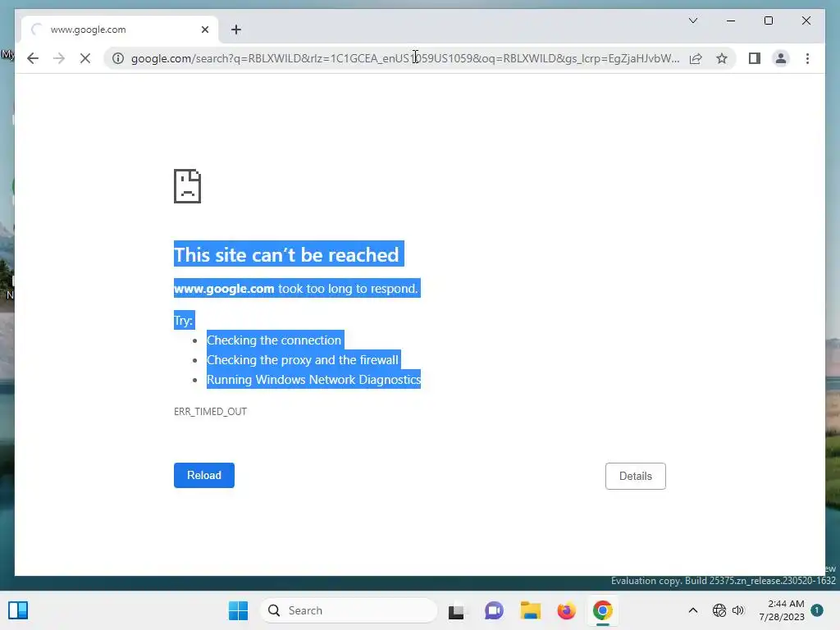Viewport: 840px width, 630px height.
Task: Click 'This site can't be reached' heading
Action: point(286,254)
